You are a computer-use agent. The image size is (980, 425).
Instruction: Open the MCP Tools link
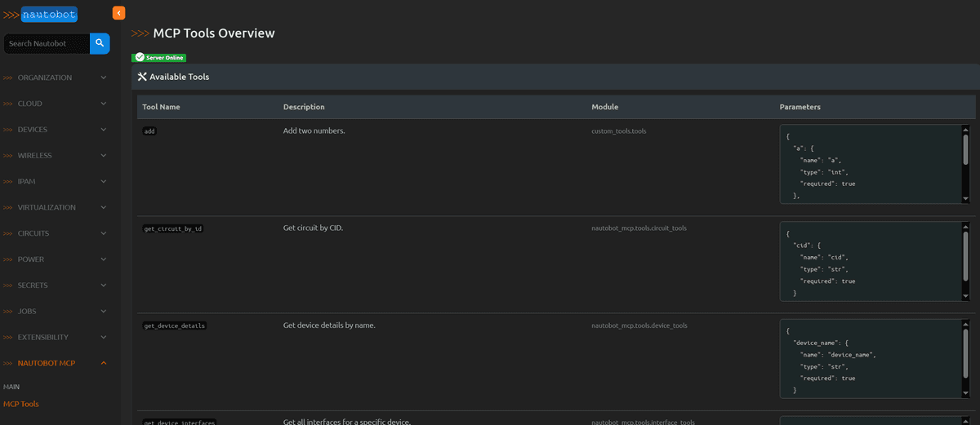click(x=21, y=404)
